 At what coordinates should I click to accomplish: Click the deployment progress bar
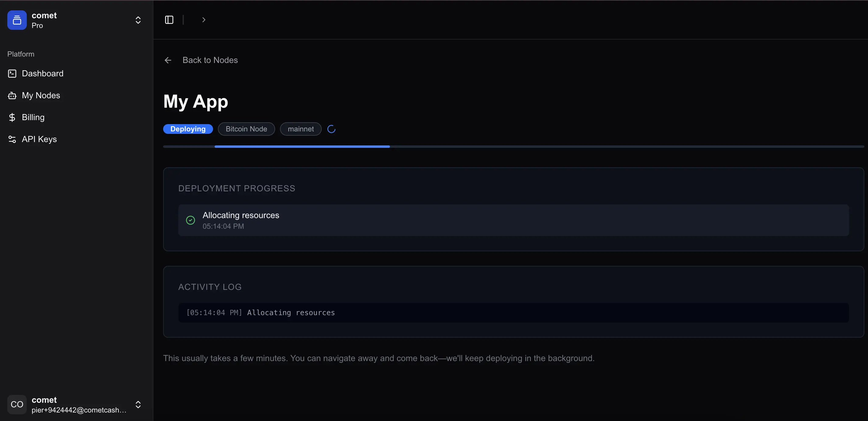[x=513, y=147]
